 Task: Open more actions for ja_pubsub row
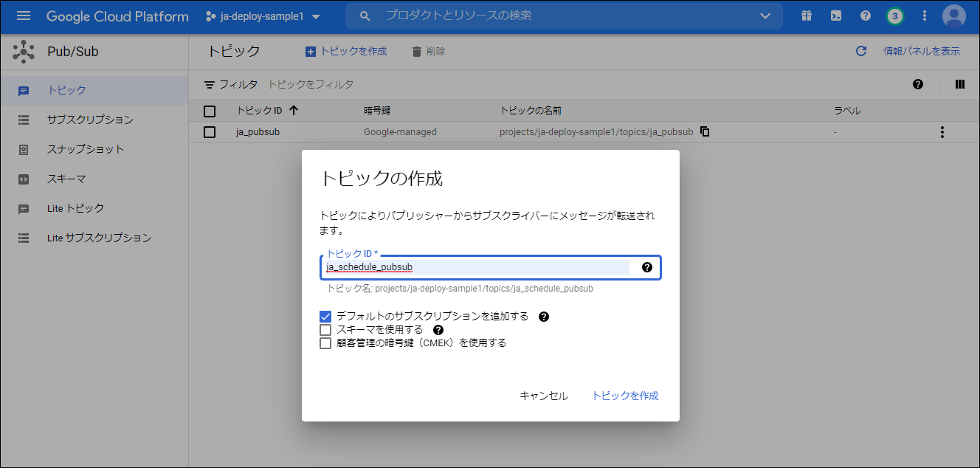tap(941, 132)
